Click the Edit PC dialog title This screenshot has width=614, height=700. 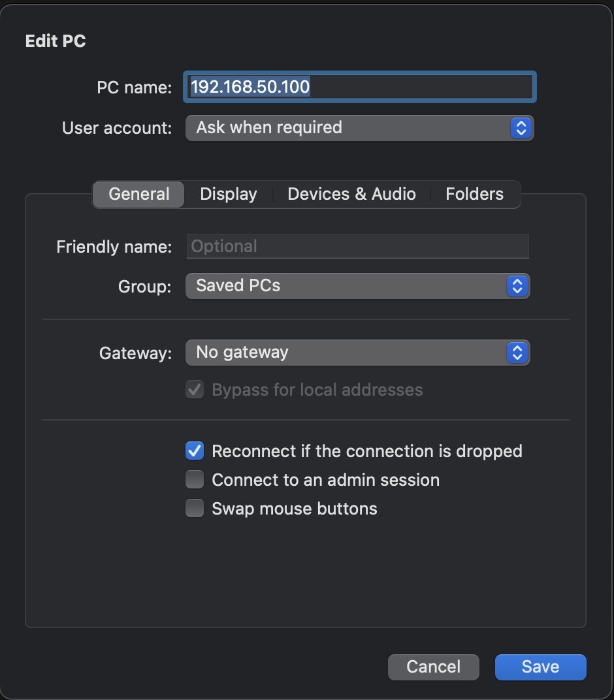(56, 41)
